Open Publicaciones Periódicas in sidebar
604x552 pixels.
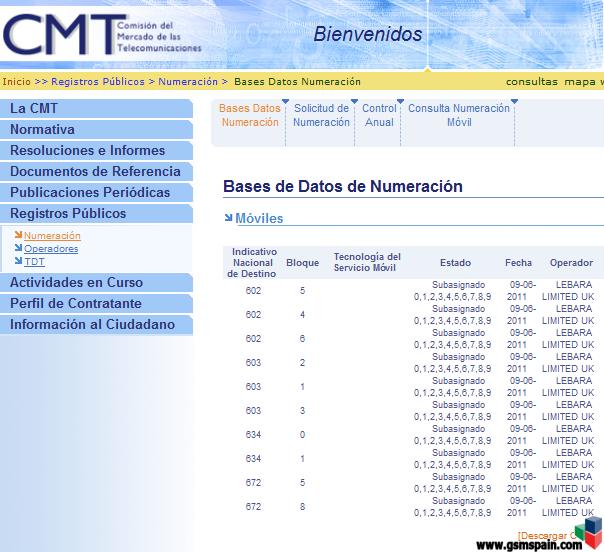(x=96, y=192)
